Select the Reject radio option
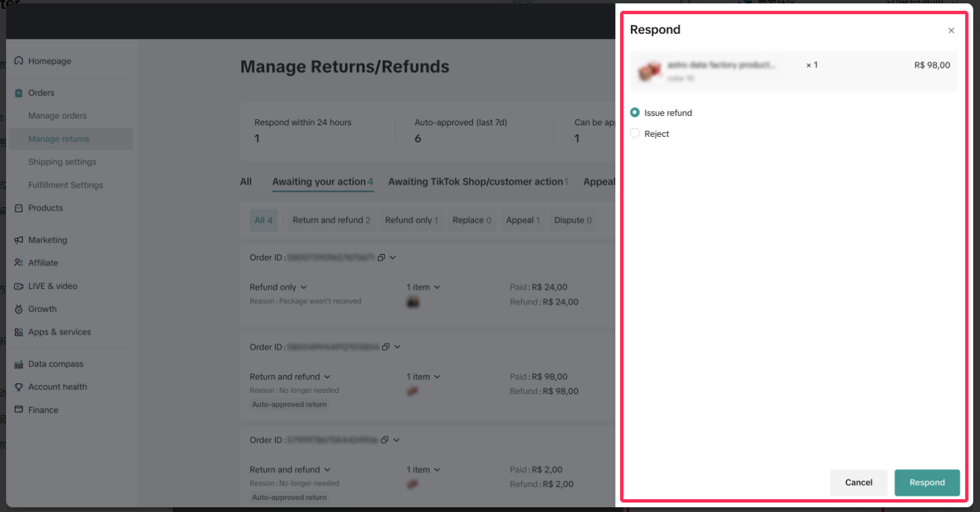This screenshot has height=512, width=980. pyautogui.click(x=635, y=133)
